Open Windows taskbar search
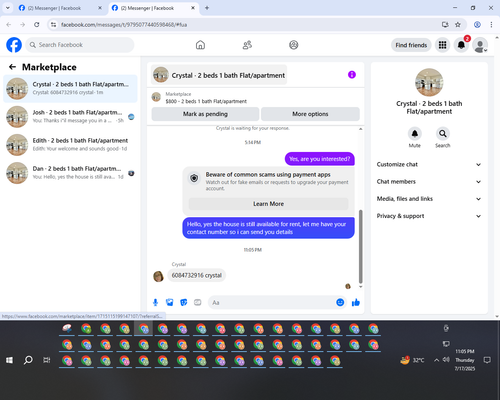Screen dimensions: 500x400 [x=28, y=360]
